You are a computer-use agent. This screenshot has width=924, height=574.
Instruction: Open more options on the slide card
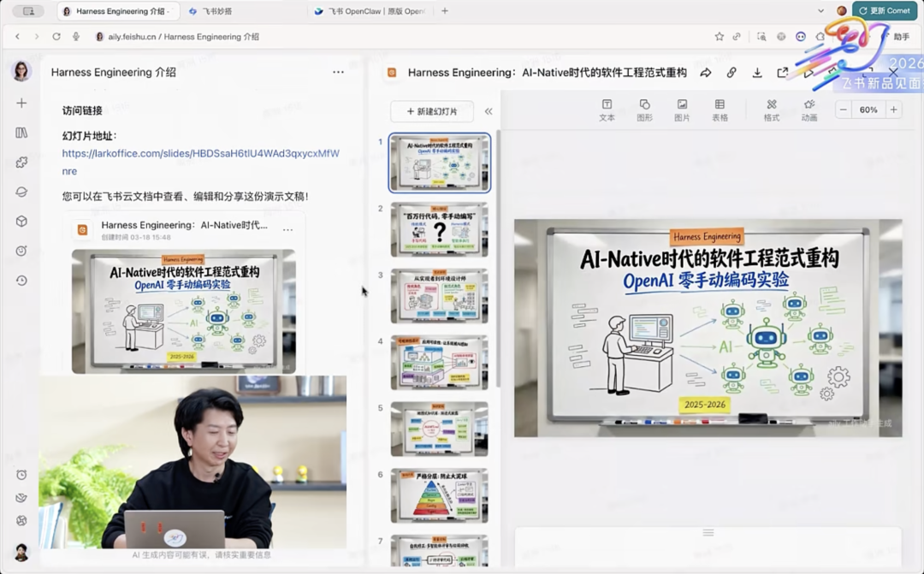[x=287, y=229]
